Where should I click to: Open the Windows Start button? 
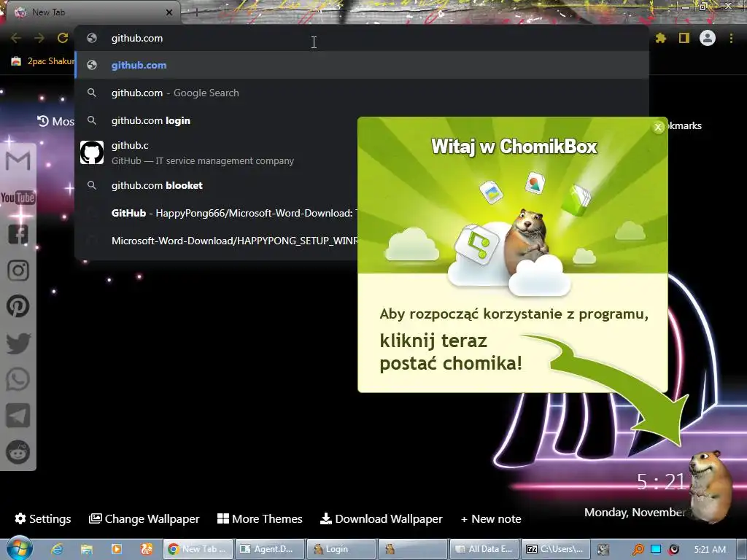(19, 548)
